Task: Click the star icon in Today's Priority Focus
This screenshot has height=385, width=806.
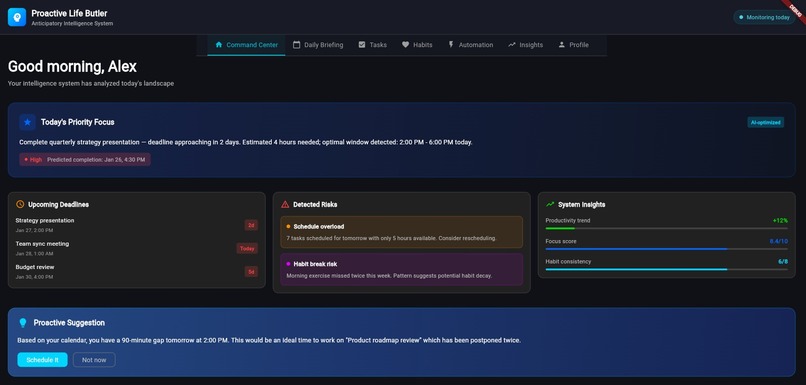Action: pos(27,122)
